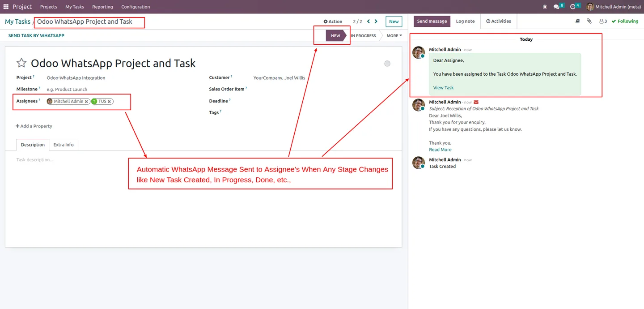The height and width of the screenshot is (309, 644).
Task: Click the Read More link
Action: click(x=440, y=150)
